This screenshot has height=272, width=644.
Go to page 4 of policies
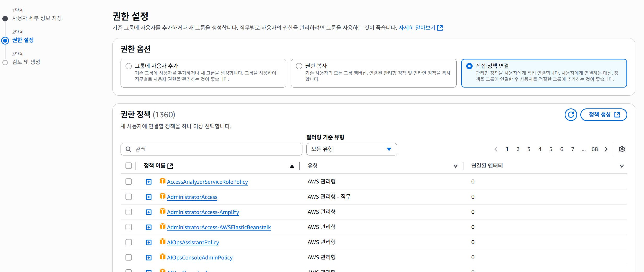coord(540,149)
